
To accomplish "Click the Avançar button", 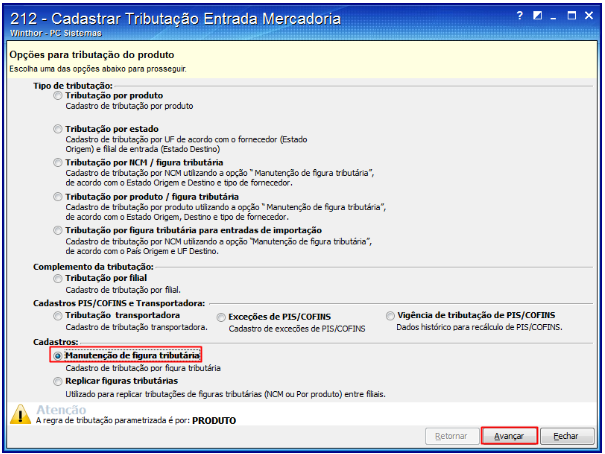I will (x=509, y=436).
